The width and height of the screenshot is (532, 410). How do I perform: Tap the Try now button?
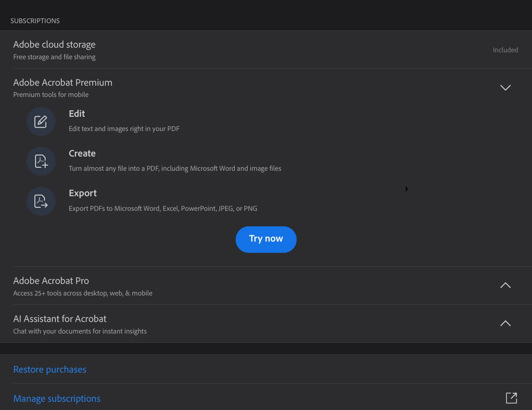pos(266,240)
